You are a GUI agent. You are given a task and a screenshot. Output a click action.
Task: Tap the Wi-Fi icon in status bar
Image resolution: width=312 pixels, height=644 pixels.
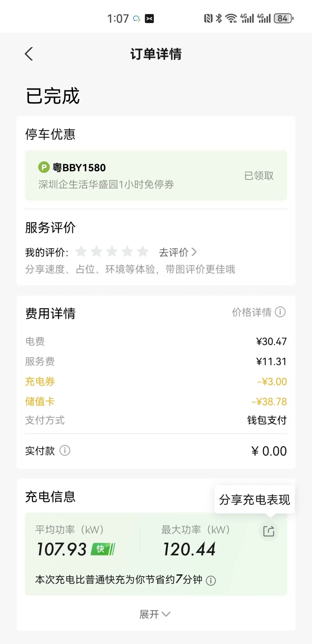(x=231, y=18)
